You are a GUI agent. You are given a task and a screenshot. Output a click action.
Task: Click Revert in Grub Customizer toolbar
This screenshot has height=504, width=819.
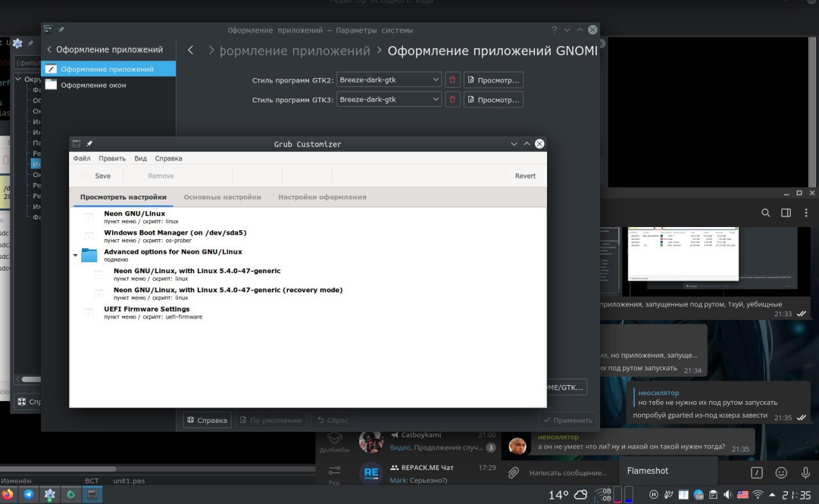pyautogui.click(x=525, y=176)
